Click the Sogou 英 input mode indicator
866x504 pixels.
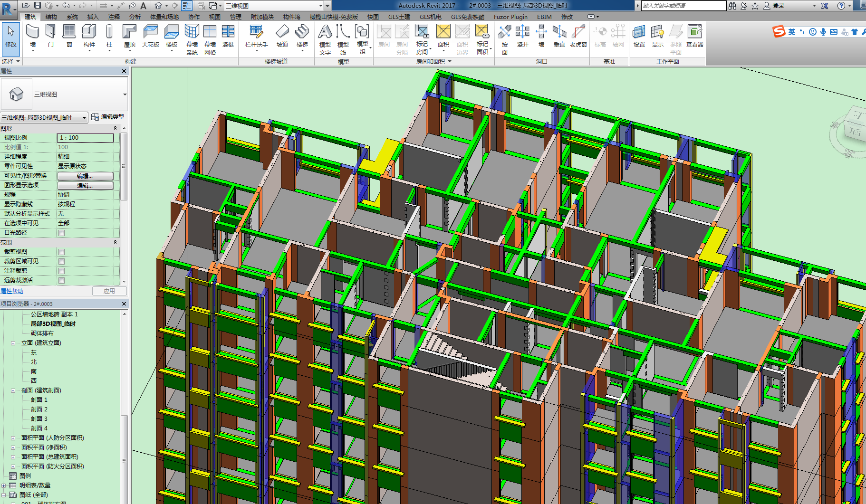click(791, 32)
